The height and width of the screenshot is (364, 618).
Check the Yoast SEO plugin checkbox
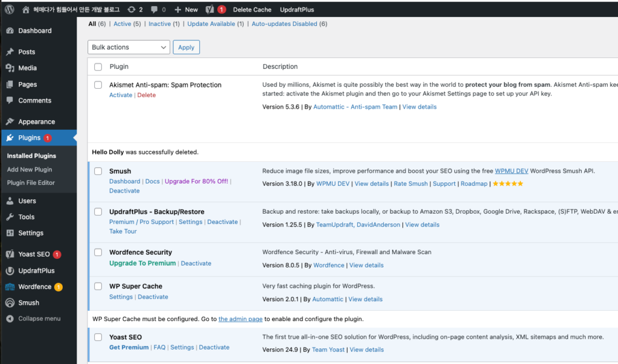click(x=98, y=337)
